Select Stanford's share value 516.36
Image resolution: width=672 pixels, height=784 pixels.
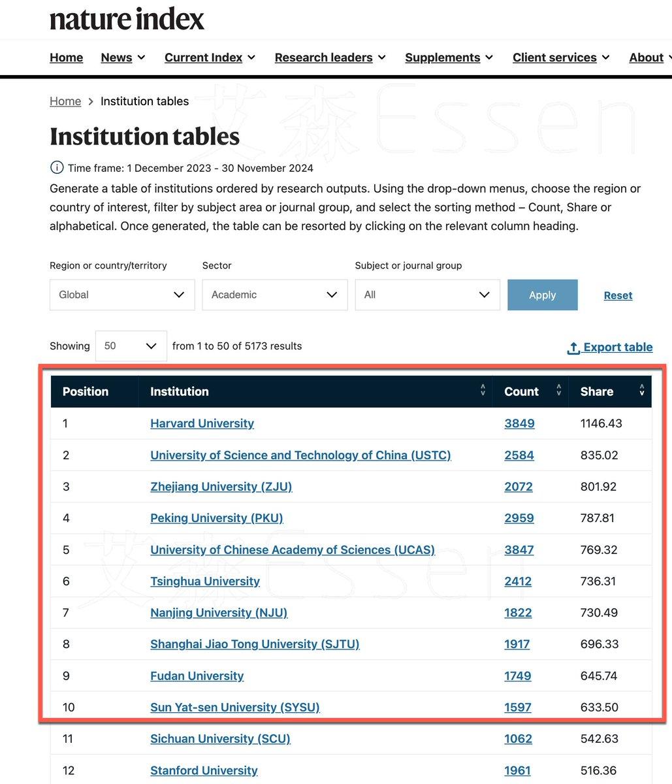tap(598, 770)
